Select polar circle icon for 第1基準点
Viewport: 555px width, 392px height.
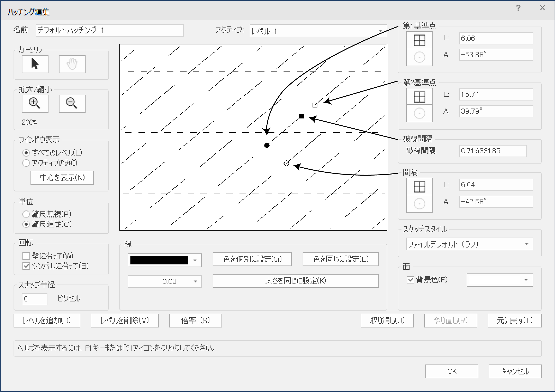pos(419,58)
